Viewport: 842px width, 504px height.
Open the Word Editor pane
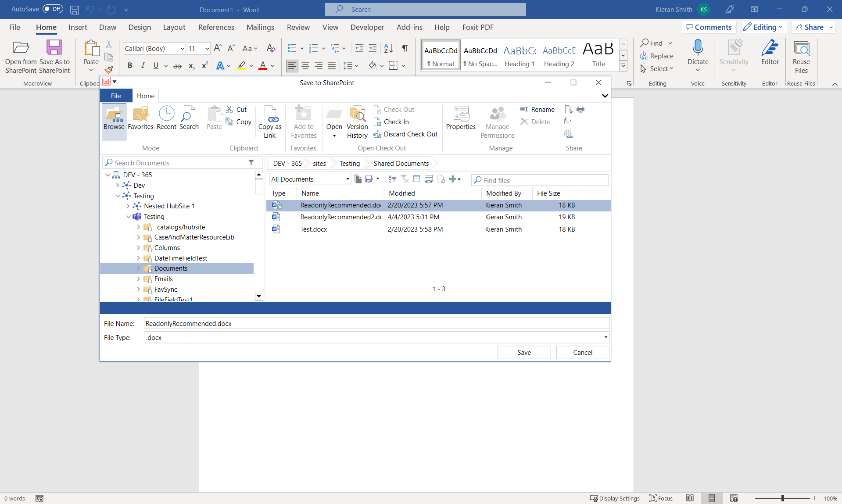770,53
